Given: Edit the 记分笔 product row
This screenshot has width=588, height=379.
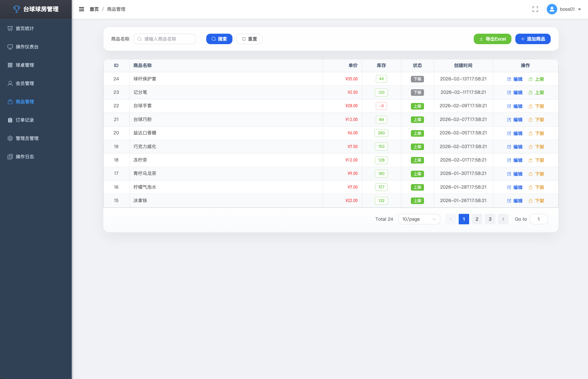Looking at the screenshot, I should [515, 93].
